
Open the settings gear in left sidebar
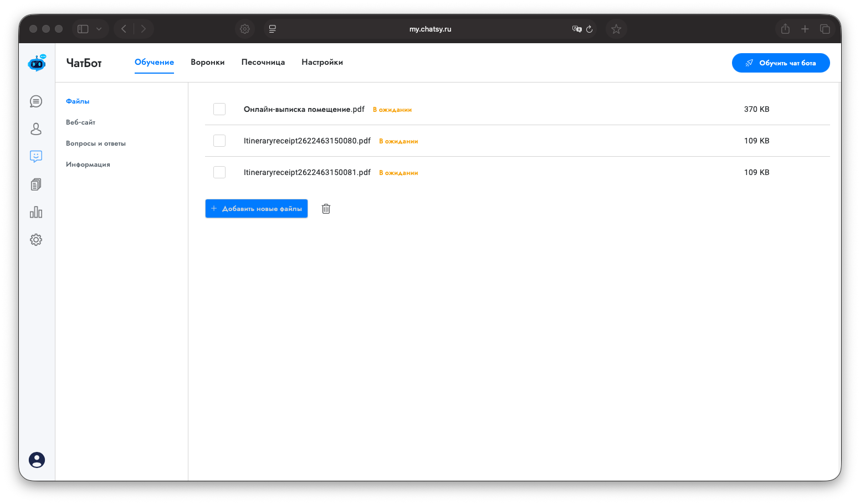tap(36, 240)
